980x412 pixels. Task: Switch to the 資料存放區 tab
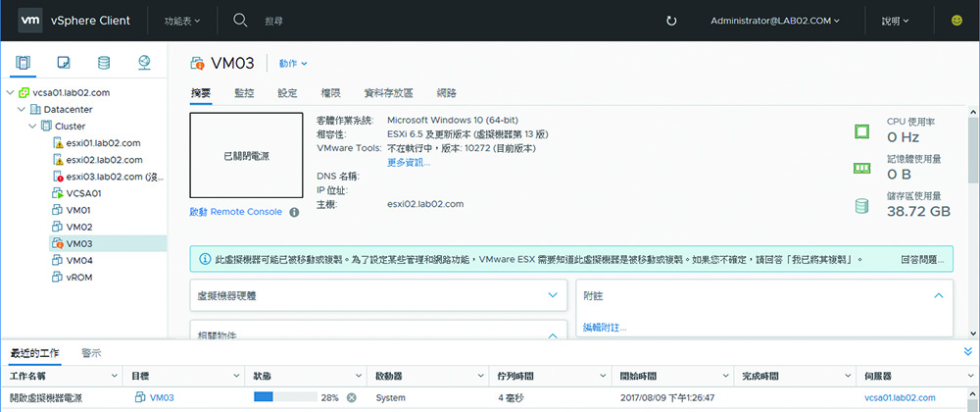(x=389, y=93)
